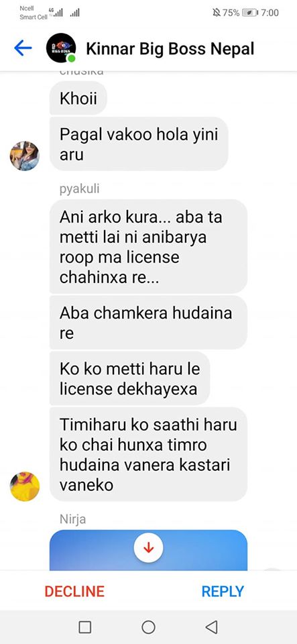The width and height of the screenshot is (297, 644).
Task: Tap the sender name 'pyakuli'
Action: pyautogui.click(x=80, y=189)
